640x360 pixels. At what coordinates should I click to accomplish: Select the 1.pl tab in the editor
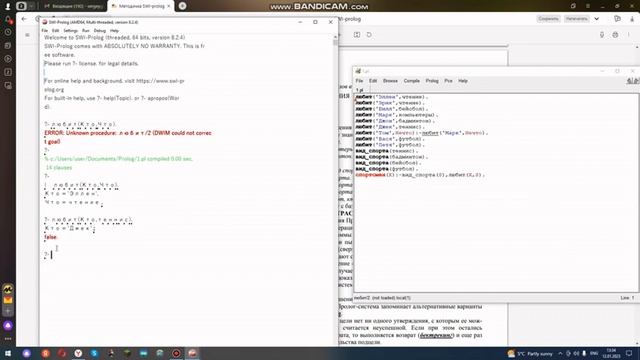pos(360,90)
